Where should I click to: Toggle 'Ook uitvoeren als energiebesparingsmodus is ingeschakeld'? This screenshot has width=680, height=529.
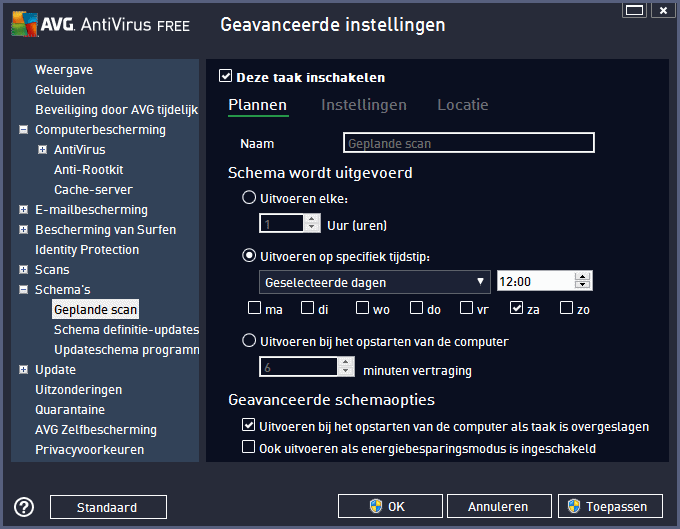pos(248,447)
